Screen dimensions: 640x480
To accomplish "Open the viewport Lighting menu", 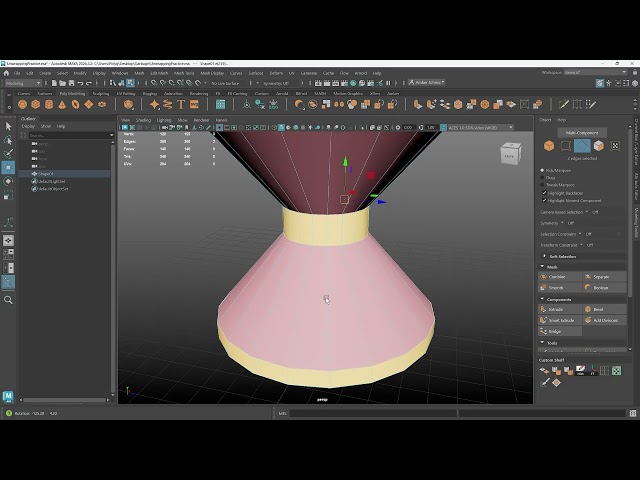I will coord(164,120).
